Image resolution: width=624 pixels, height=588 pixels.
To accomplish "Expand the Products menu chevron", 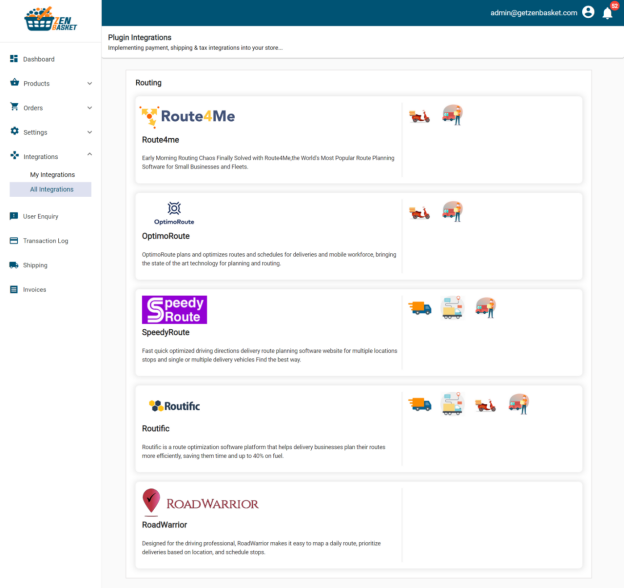I will pyautogui.click(x=90, y=84).
